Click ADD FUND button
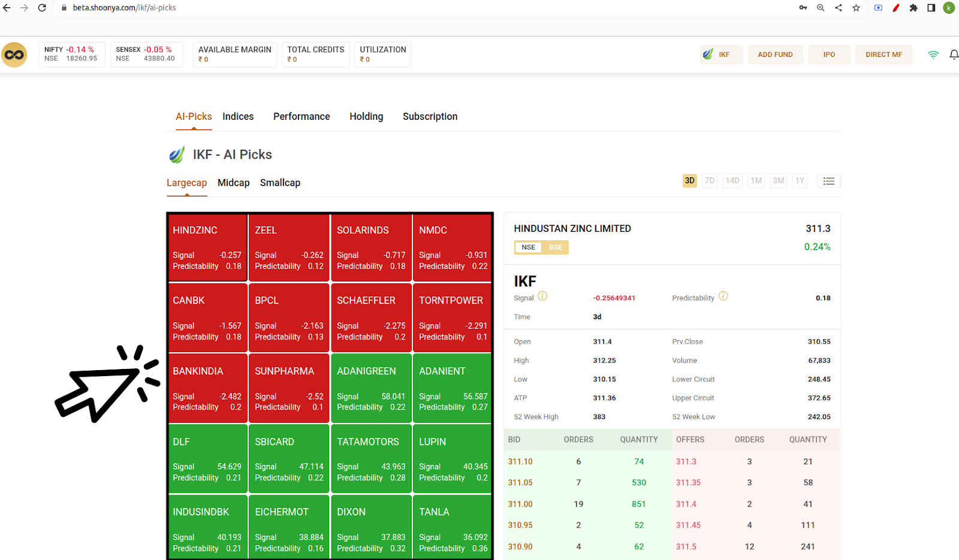The width and height of the screenshot is (959, 560). click(775, 55)
